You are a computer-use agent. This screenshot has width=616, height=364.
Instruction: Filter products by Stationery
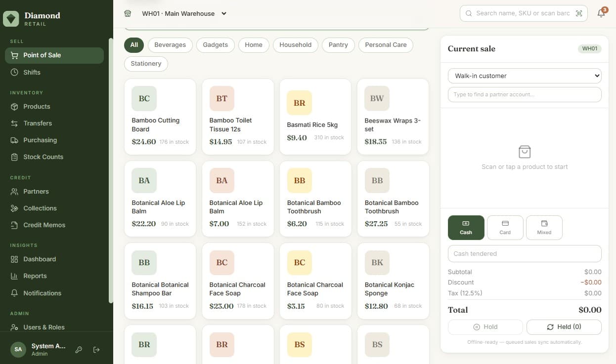click(x=146, y=64)
